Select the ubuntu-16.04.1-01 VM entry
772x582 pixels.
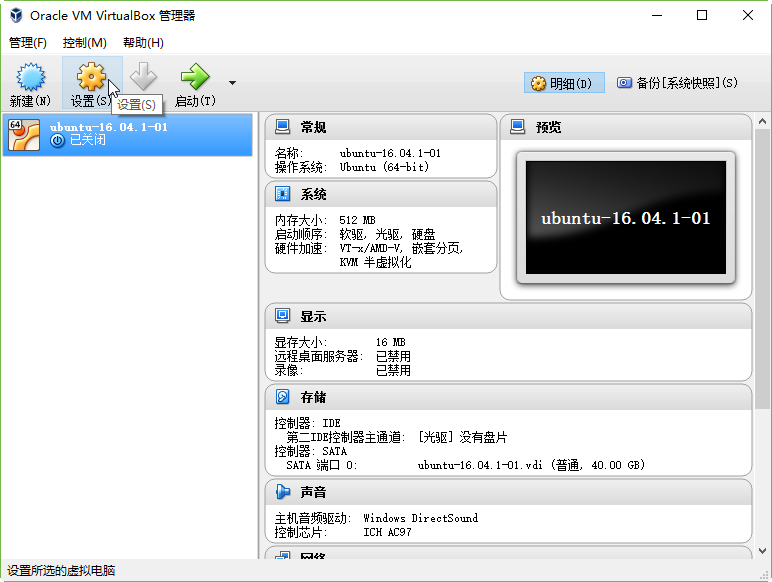[x=128, y=135]
